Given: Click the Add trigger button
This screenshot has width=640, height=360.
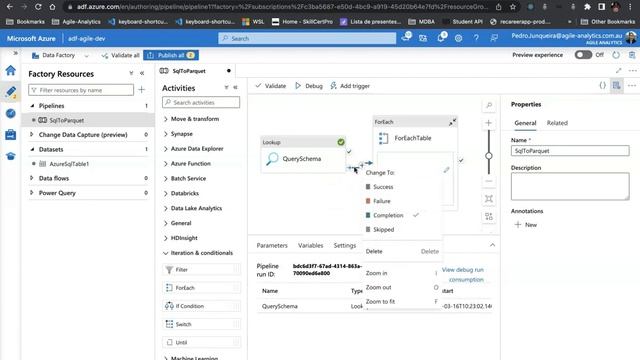Looking at the screenshot, I should tap(350, 86).
